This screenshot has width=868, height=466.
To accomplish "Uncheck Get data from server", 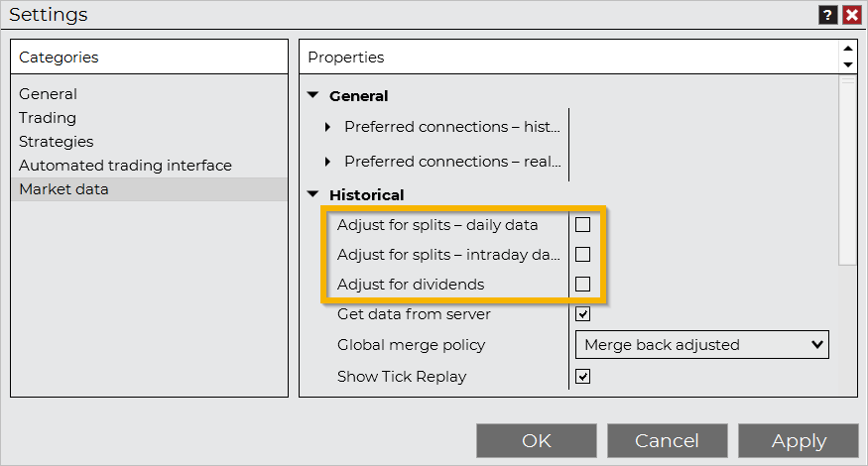I will 583,314.
